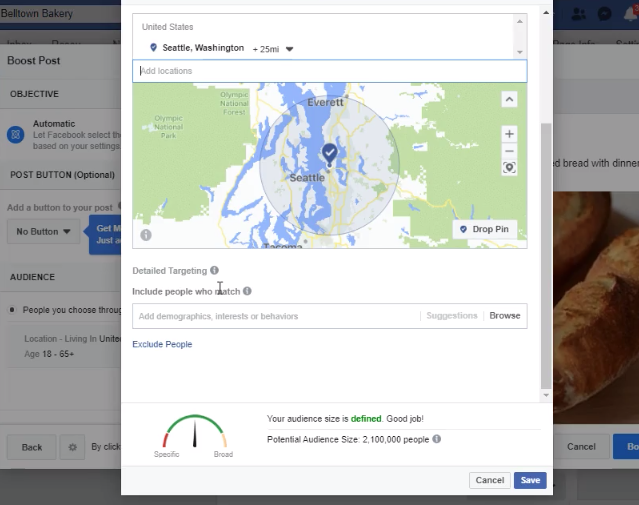Click Back in Boost Post window

[x=31, y=447]
